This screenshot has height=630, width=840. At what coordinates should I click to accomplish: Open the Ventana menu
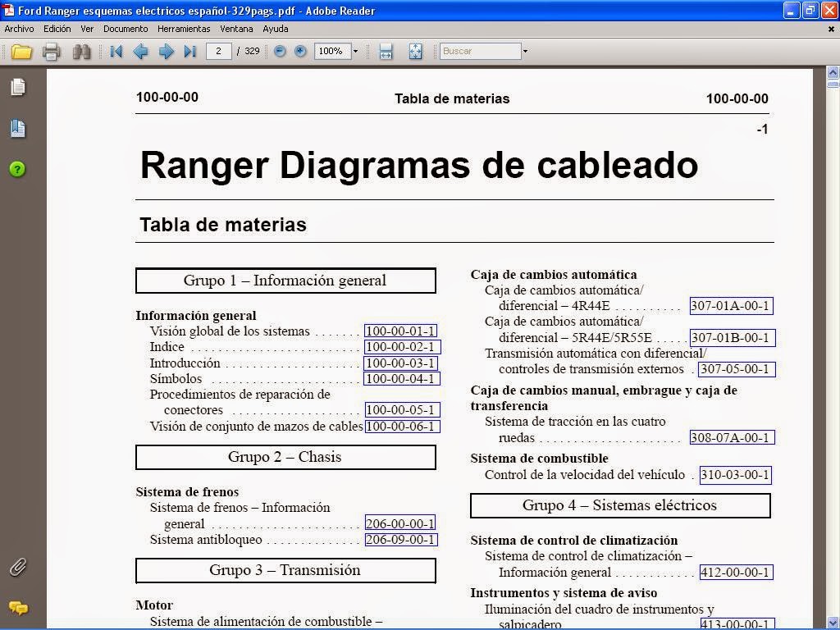click(236, 29)
